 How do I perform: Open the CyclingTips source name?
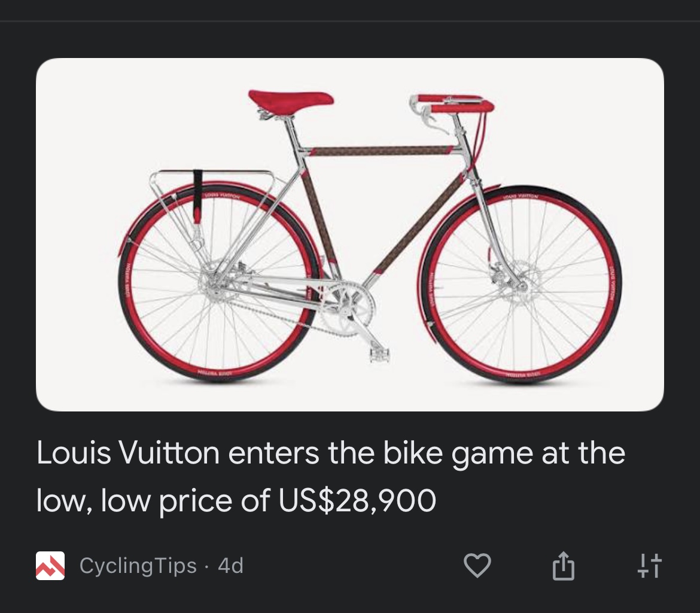pyautogui.click(x=138, y=566)
